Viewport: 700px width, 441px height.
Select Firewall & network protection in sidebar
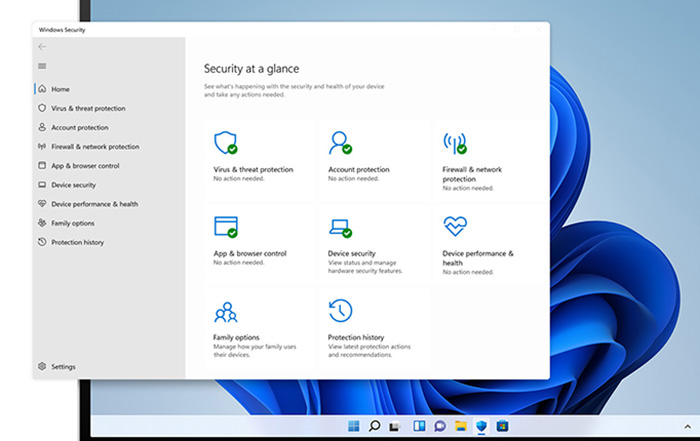pyautogui.click(x=95, y=147)
